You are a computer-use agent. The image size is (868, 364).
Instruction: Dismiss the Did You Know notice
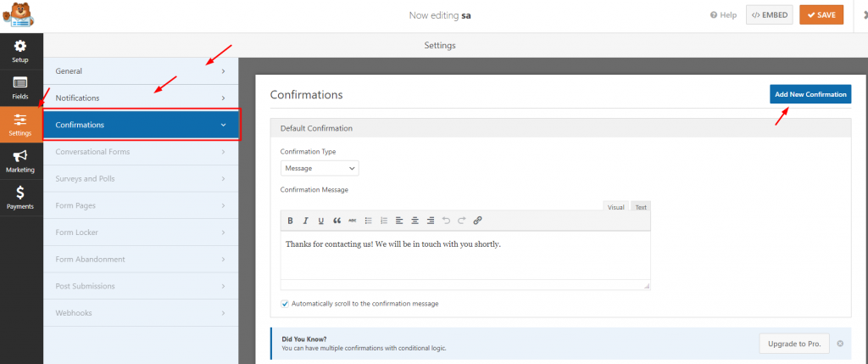pyautogui.click(x=840, y=344)
